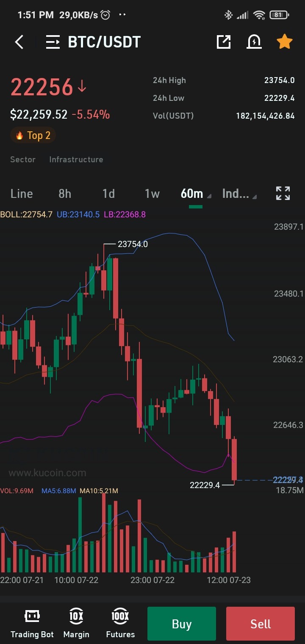Open 100X Futures icon
This screenshot has height=644, width=305.
(120, 623)
